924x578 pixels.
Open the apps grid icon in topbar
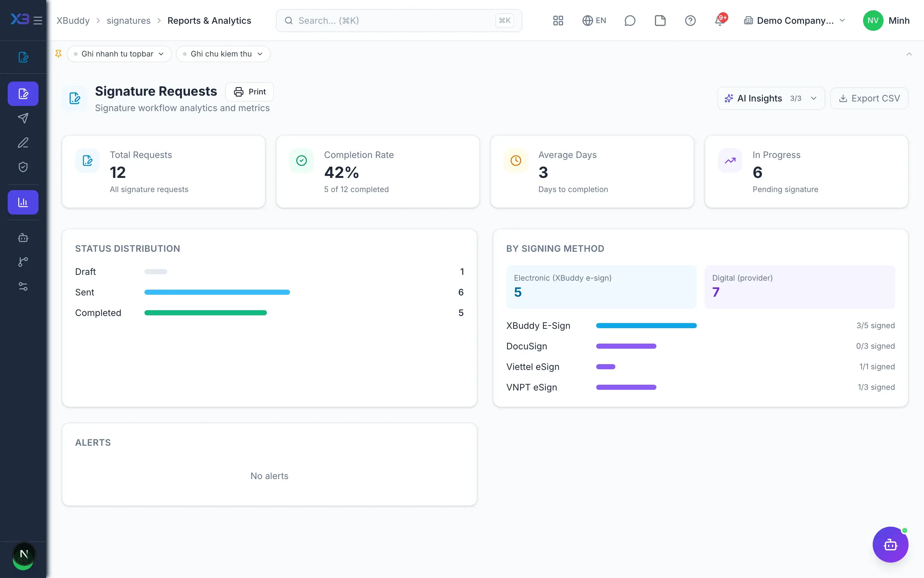click(x=558, y=21)
